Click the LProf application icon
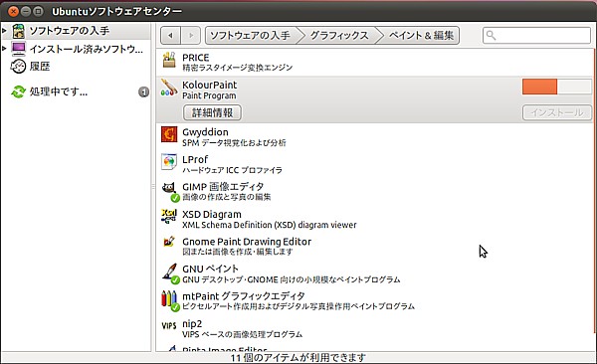Screen dimensions: 597x364 169,162
